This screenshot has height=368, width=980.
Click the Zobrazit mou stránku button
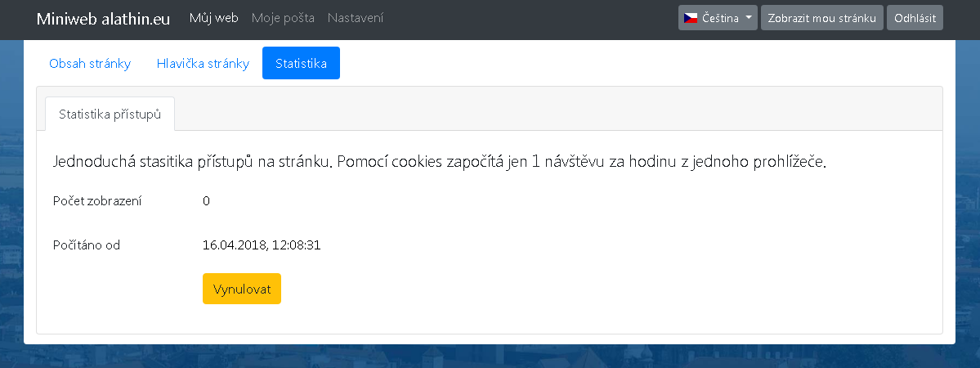(821, 18)
